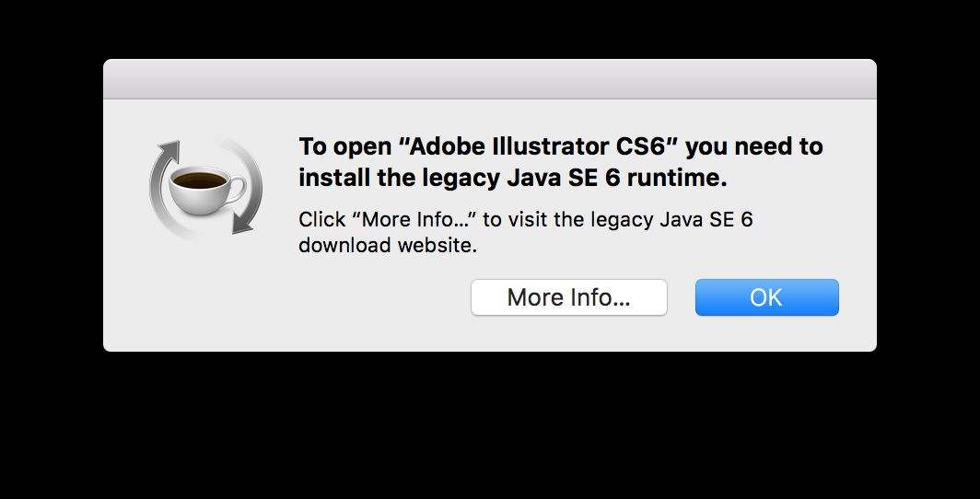Click the empty dialog area below the Java icon

pyautogui.click(x=205, y=294)
